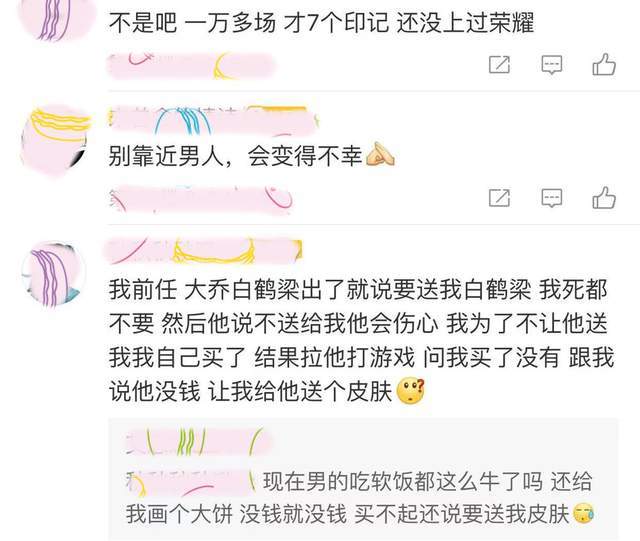Open avatar of 我前任 大乔白鹤梁 commenter

pyautogui.click(x=53, y=273)
